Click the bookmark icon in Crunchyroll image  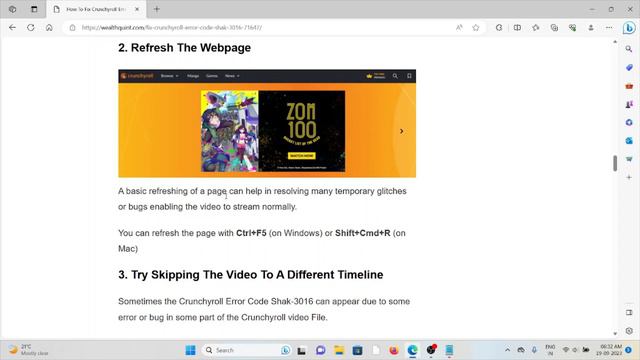pos(409,76)
